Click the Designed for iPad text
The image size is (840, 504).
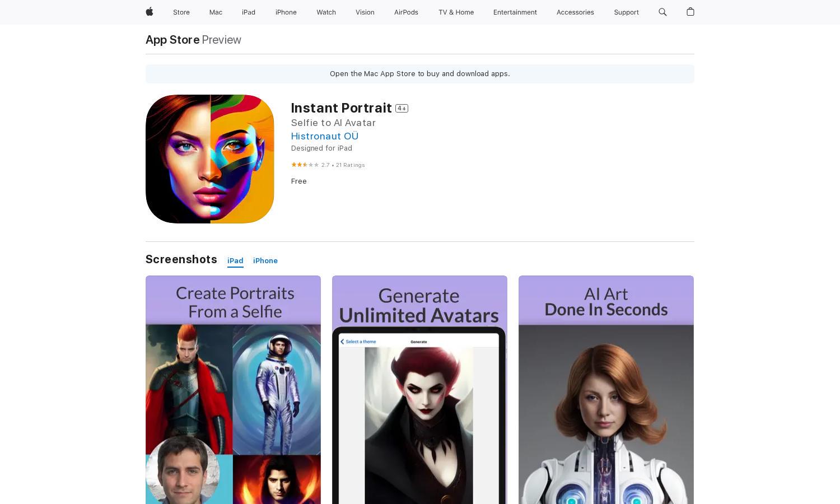(x=321, y=148)
